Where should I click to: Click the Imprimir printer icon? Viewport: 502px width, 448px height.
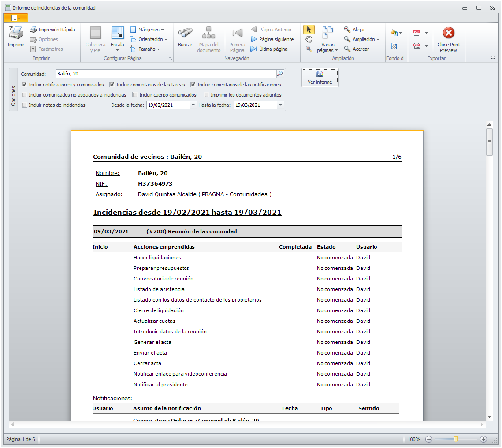click(16, 36)
